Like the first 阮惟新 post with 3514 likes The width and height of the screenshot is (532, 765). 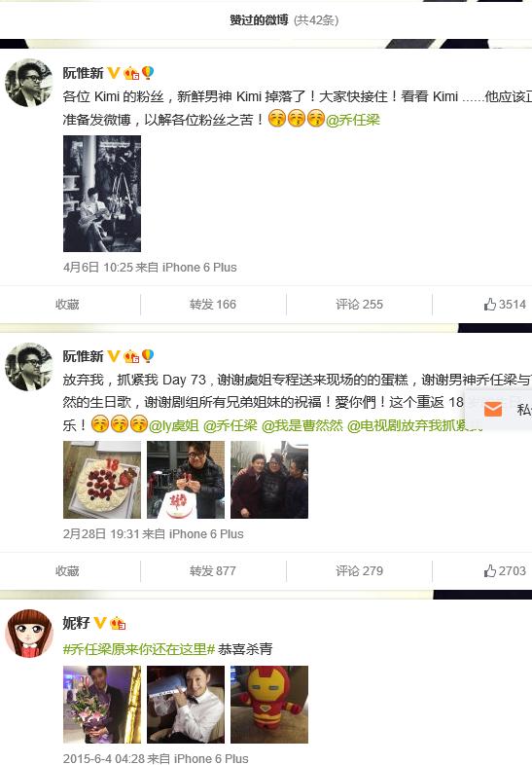coord(505,305)
